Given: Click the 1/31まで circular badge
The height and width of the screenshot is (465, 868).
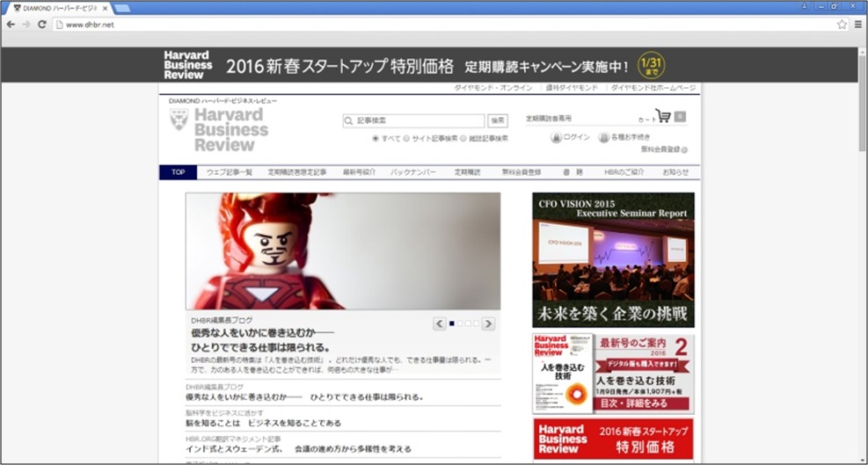Looking at the screenshot, I should point(651,65).
